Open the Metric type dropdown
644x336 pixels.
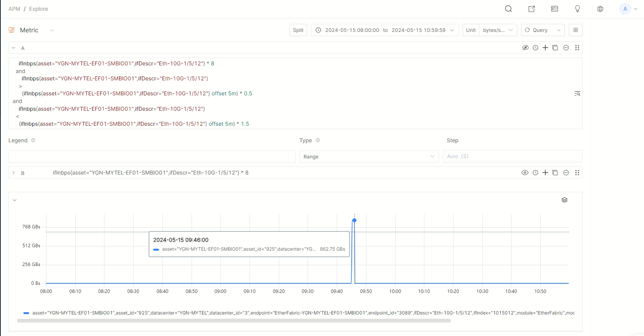[x=52, y=30]
